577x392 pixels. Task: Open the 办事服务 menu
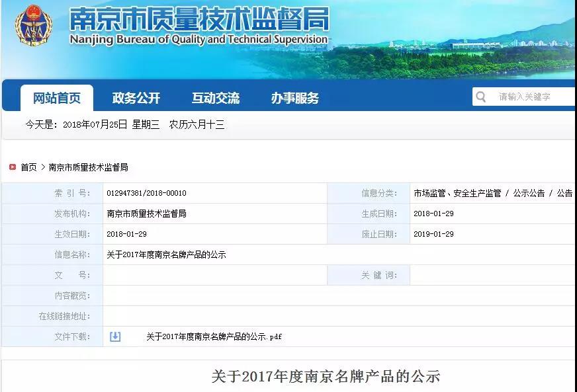click(295, 98)
